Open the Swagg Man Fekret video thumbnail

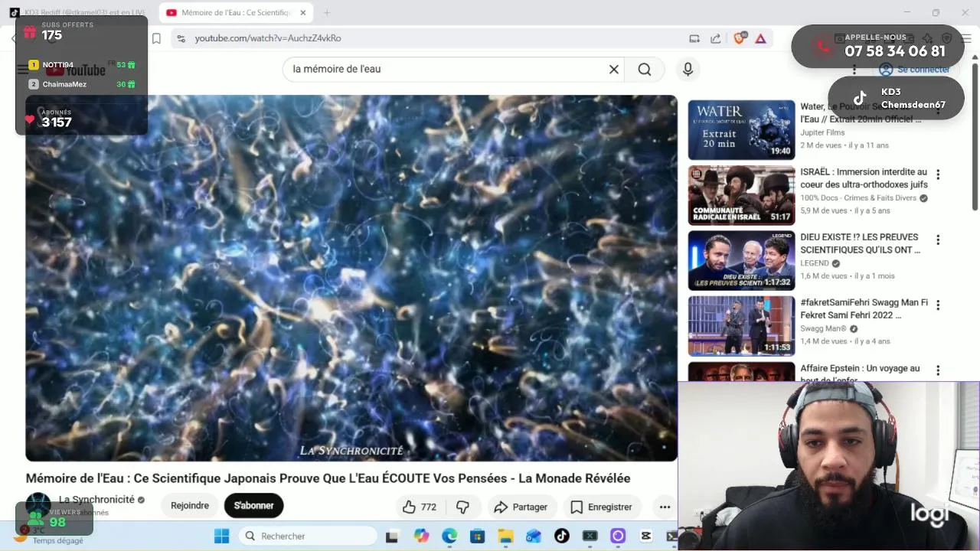tap(741, 326)
